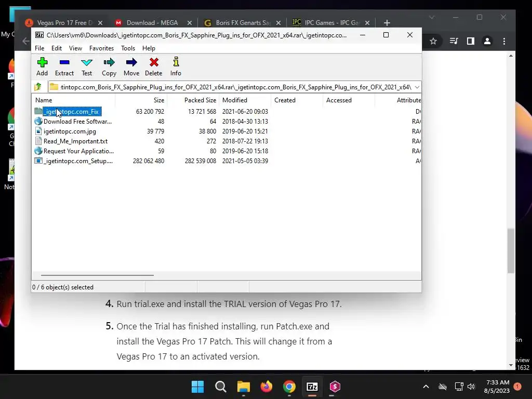Select the size value 282 062 480
The height and width of the screenshot is (399, 532).
click(149, 161)
